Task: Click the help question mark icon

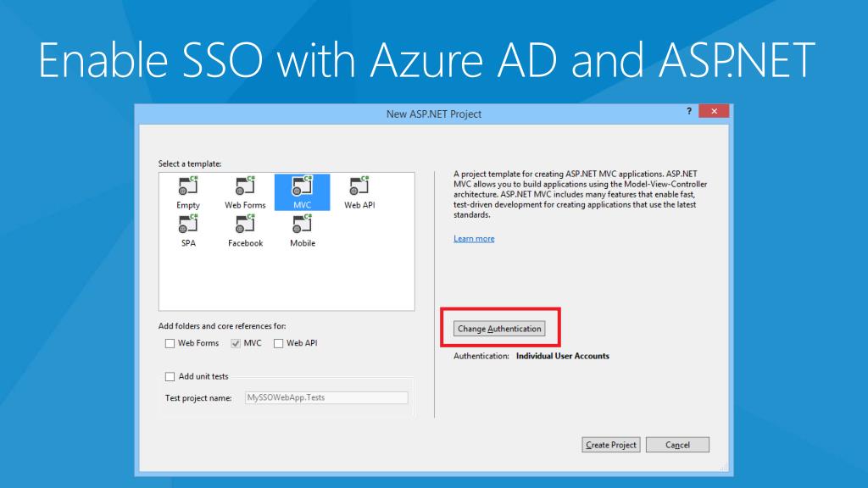Action: (x=689, y=111)
